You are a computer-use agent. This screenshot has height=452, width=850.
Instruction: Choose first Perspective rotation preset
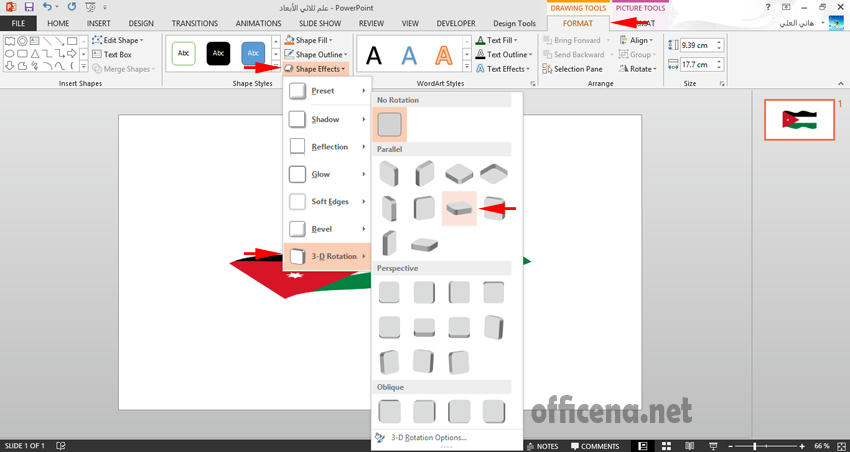[x=389, y=293]
